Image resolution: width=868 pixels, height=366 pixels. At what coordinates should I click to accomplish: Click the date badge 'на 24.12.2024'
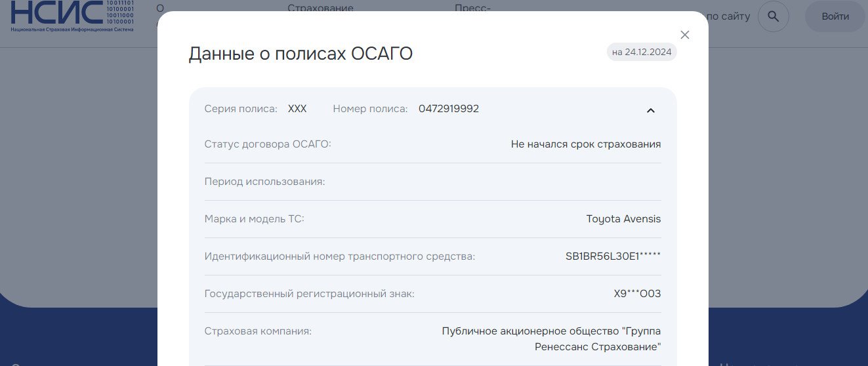point(641,52)
